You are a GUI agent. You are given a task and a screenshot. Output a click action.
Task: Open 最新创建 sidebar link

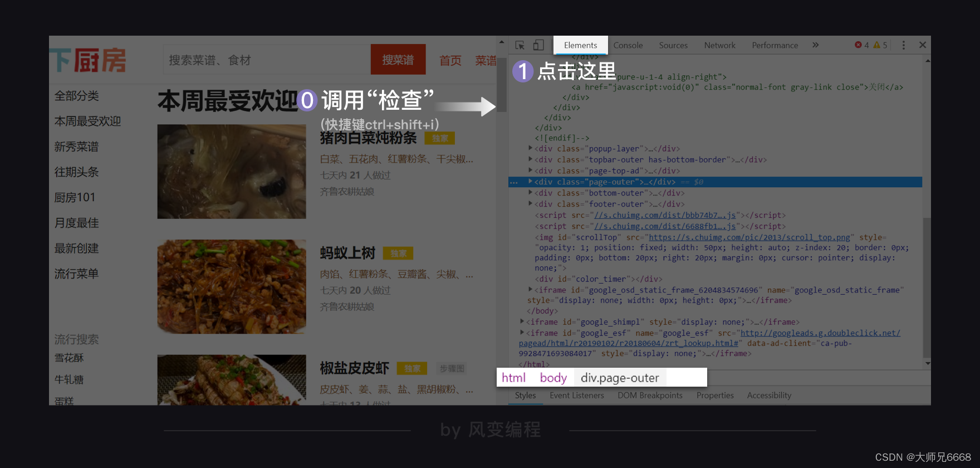coord(77,248)
